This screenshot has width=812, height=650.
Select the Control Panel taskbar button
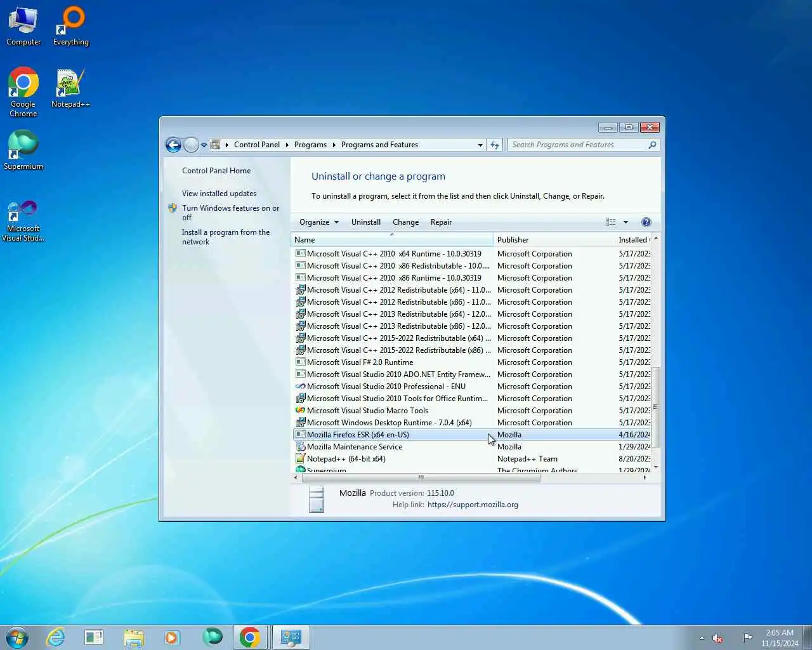pos(291,637)
